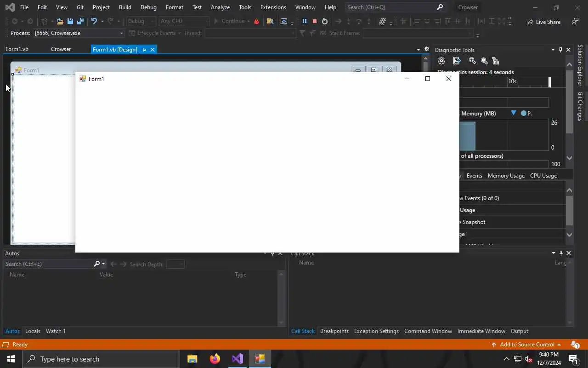Click the Select Tools export icon in Diagnostic Tools
The width and height of the screenshot is (588, 368).
[x=457, y=61]
